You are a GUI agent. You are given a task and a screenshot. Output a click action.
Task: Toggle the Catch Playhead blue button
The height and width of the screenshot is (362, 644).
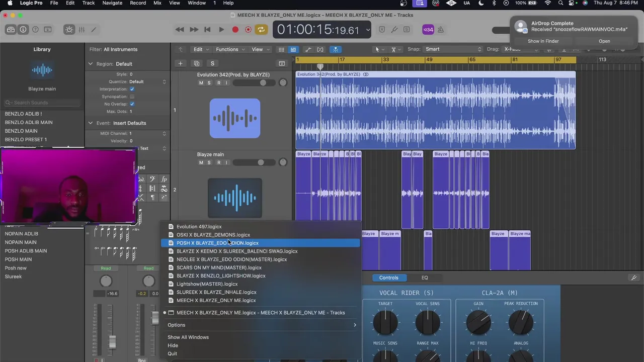point(335,49)
